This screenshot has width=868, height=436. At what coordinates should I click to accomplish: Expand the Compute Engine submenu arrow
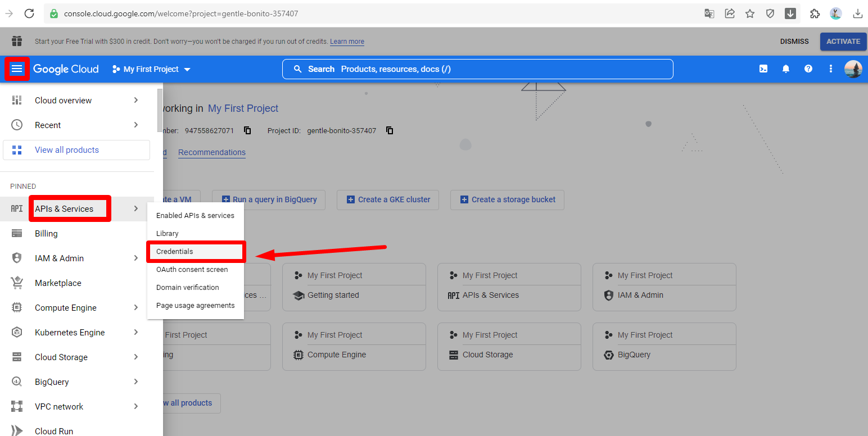[136, 307]
